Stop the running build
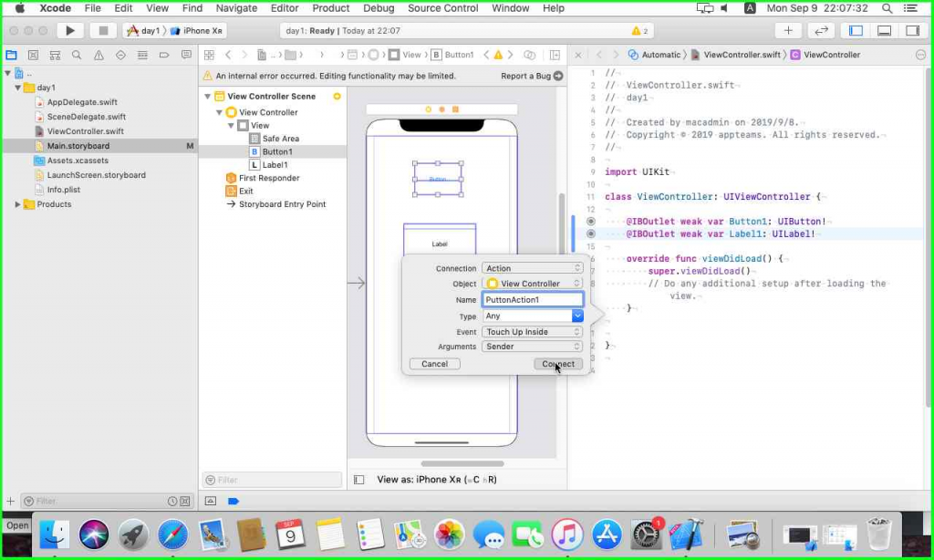The width and height of the screenshot is (934, 560). [103, 30]
